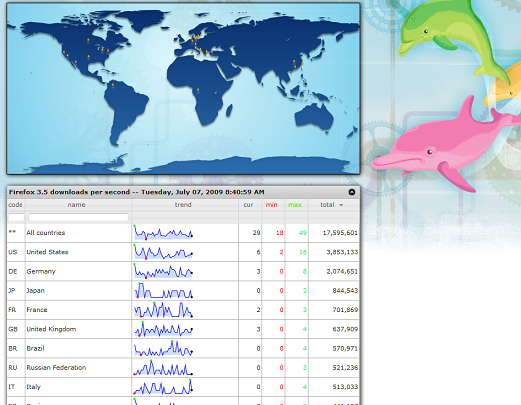Screen dimensions: 521x405
Task: Click the IT country code cell
Action: pos(12,387)
